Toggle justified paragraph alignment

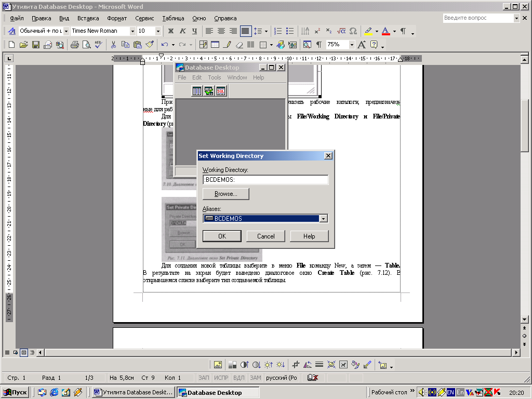245,31
